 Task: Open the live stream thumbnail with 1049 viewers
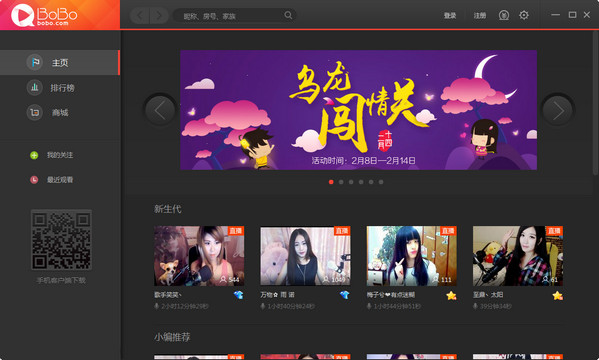305,256
